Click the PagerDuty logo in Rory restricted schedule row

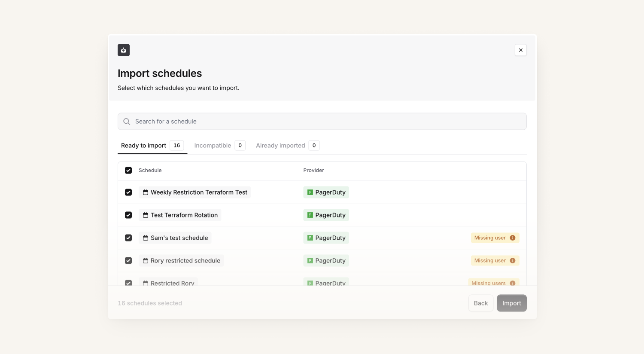point(310,261)
